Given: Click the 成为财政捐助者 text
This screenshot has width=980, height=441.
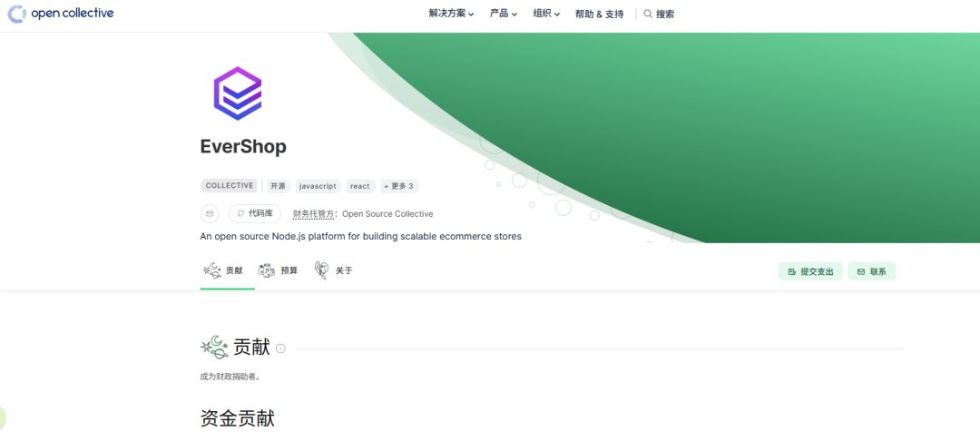Looking at the screenshot, I should pyautogui.click(x=230, y=377).
